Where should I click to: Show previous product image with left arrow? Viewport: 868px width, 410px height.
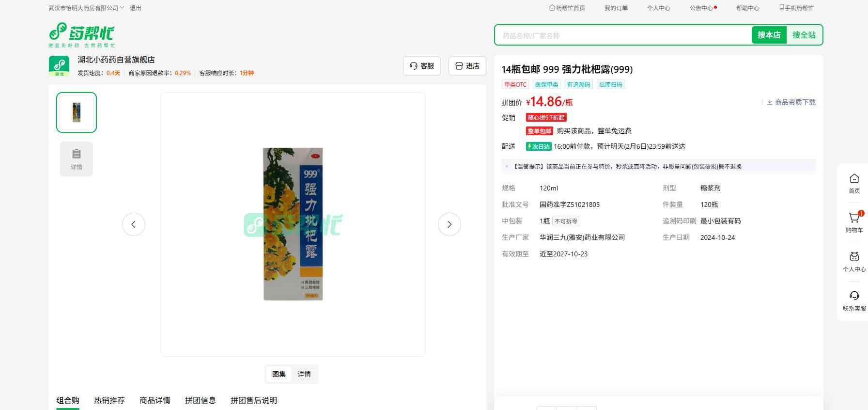click(134, 224)
